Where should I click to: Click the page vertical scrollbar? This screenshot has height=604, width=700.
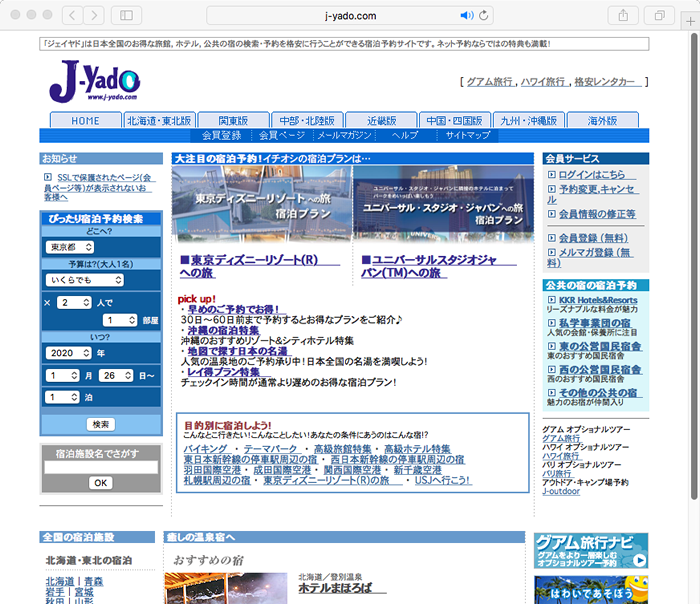(x=694, y=268)
